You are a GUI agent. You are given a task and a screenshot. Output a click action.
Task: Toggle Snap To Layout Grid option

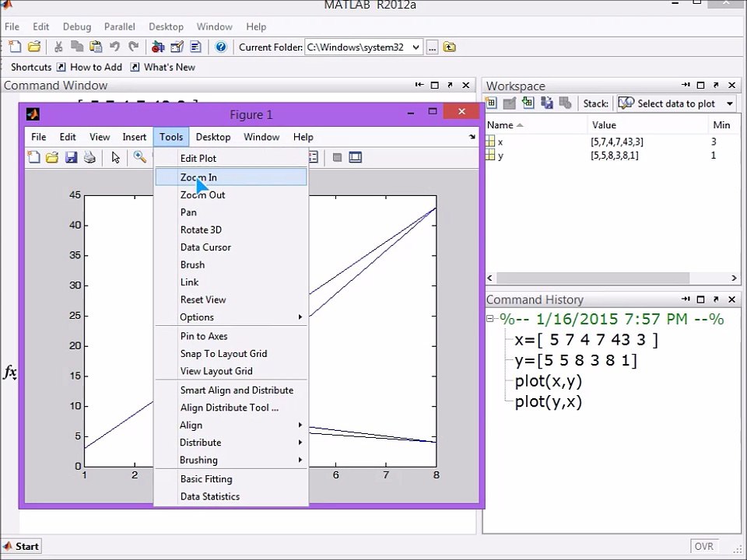pos(232,354)
